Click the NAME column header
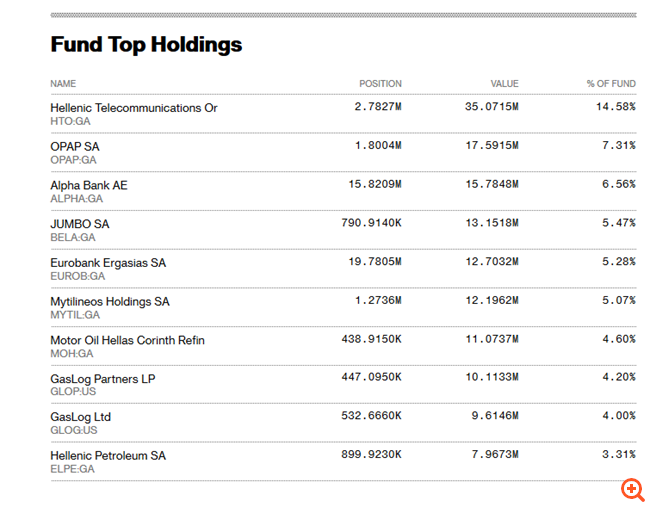Screen dimensions: 650x507 63,84
